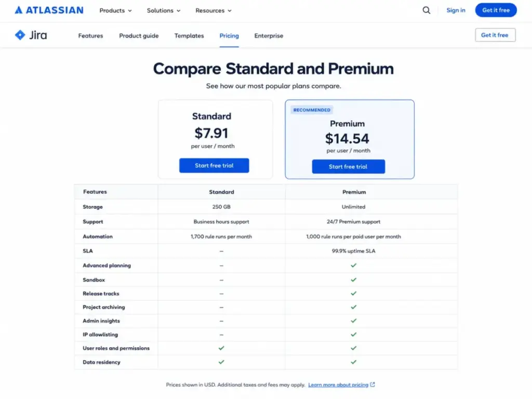Click the Business hours support cell
The height and width of the screenshot is (399, 532).
(x=221, y=221)
